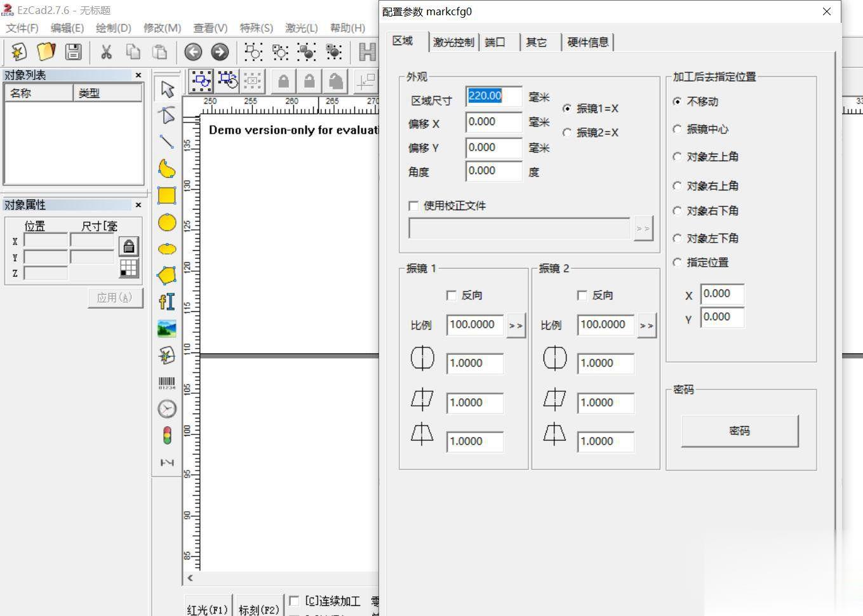Toggle 反向 checkbox for 振镜 2
Viewport: 863px width, 616px height.
(x=582, y=295)
